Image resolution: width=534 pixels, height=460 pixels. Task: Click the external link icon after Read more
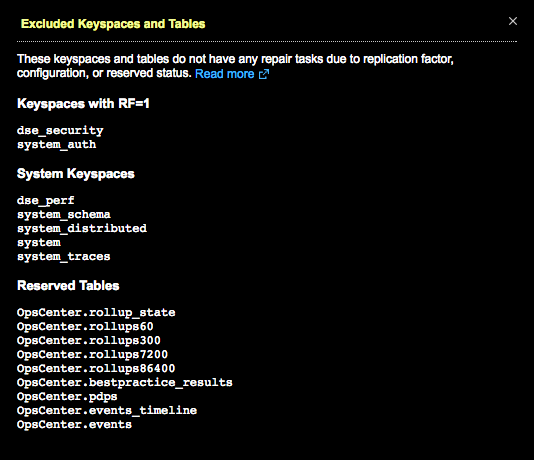(264, 74)
